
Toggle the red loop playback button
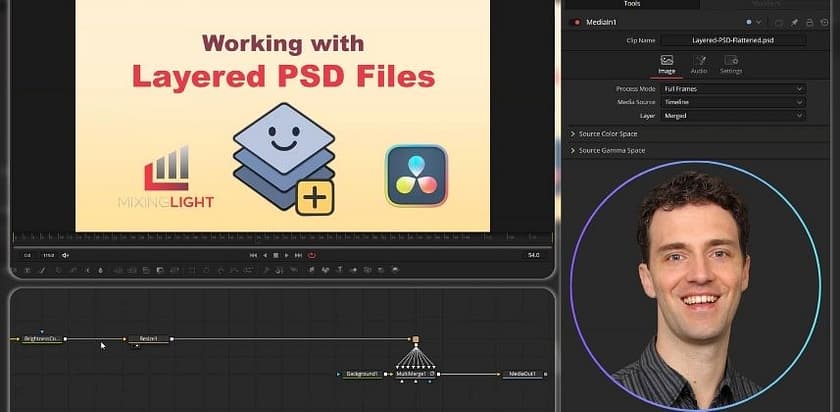click(x=312, y=256)
